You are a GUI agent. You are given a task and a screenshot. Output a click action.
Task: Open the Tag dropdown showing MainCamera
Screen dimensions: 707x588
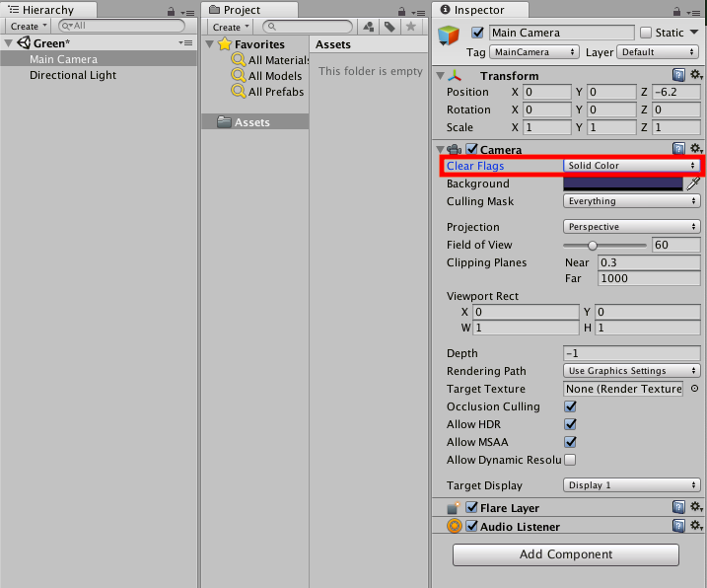pyautogui.click(x=534, y=52)
